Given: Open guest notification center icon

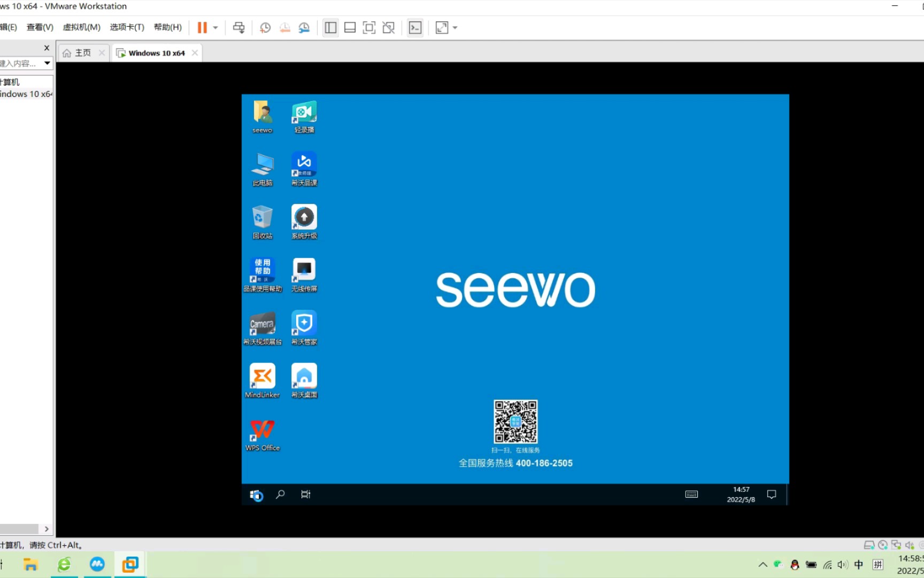Looking at the screenshot, I should [772, 495].
